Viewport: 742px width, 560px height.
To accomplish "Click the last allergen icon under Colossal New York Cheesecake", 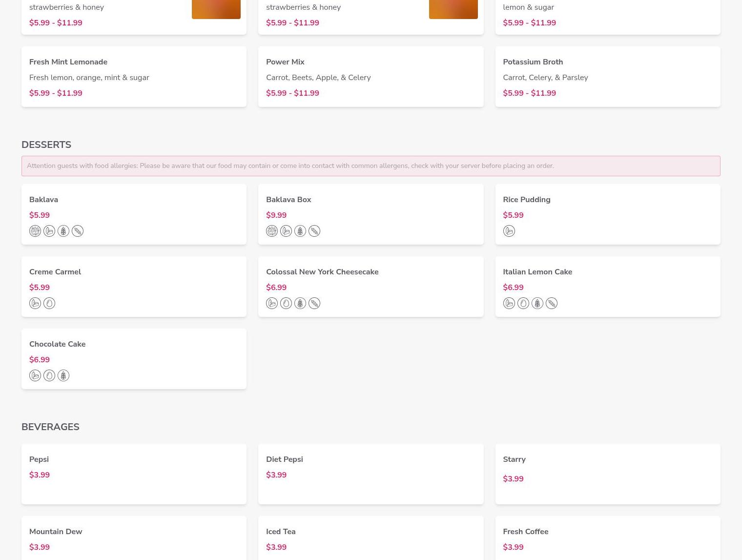I will click(x=314, y=303).
